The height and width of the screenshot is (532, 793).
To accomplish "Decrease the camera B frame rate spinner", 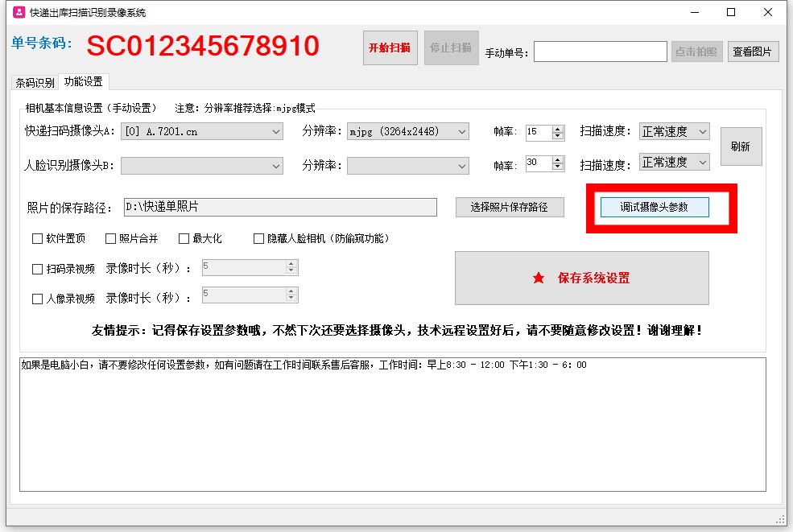I will point(559,167).
